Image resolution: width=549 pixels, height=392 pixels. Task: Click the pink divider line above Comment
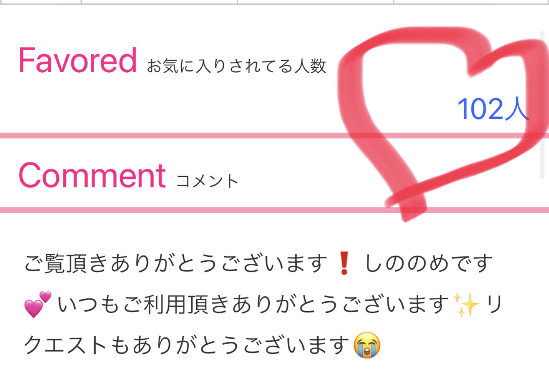(x=274, y=136)
